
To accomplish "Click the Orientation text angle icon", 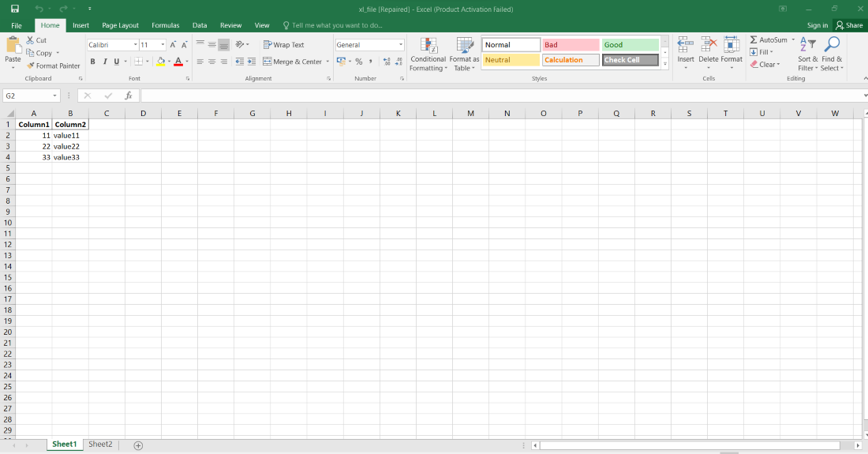I will pos(240,44).
